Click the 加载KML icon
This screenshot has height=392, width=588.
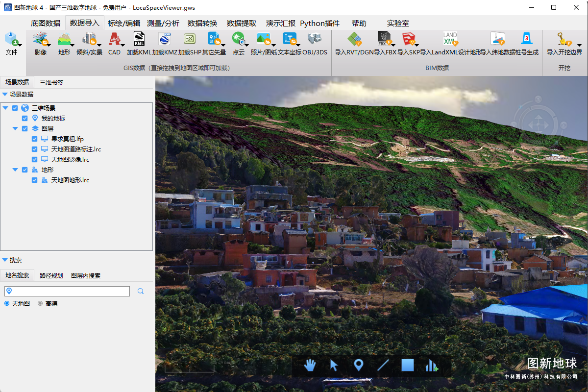point(139,39)
